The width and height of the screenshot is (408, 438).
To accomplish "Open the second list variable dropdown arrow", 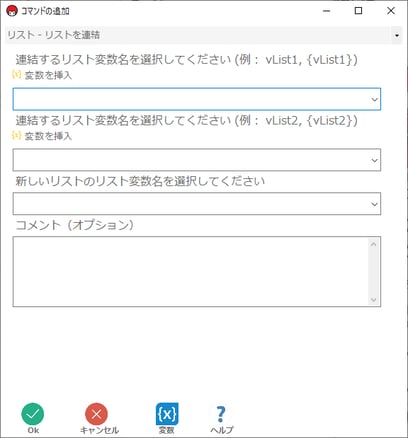I will click(374, 160).
